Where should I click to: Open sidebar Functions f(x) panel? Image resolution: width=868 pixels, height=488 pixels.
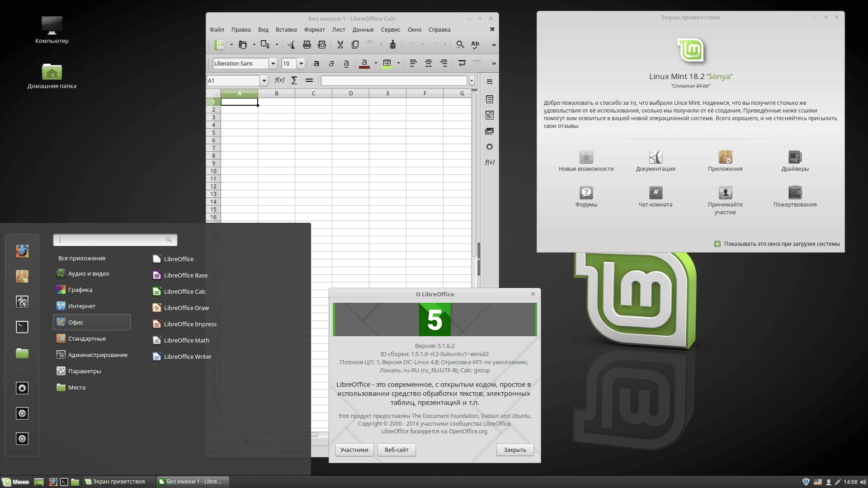pyautogui.click(x=490, y=162)
